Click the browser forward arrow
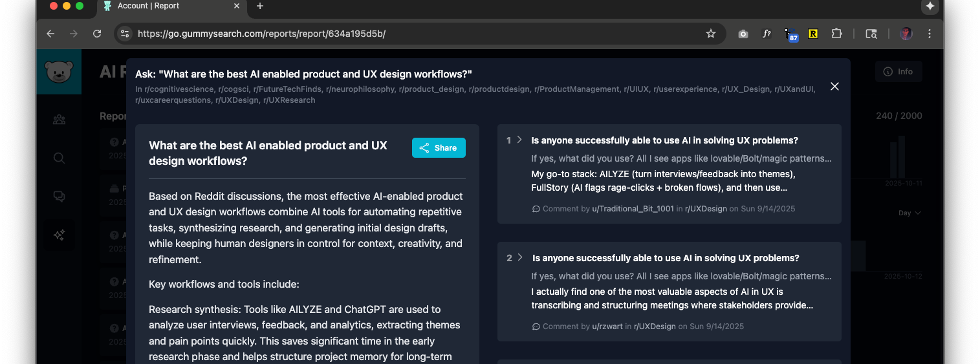The width and height of the screenshot is (980, 364). click(74, 34)
